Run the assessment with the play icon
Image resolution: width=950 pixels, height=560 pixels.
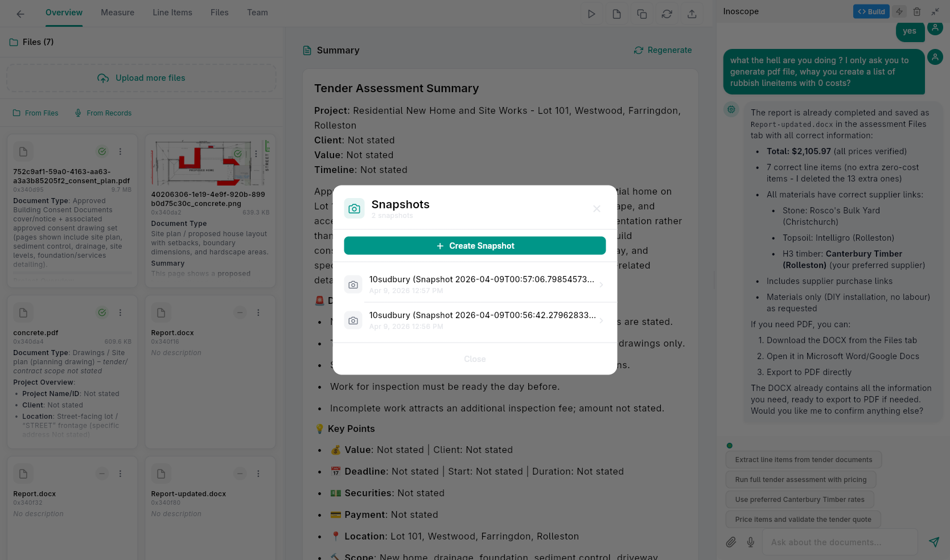point(591,13)
